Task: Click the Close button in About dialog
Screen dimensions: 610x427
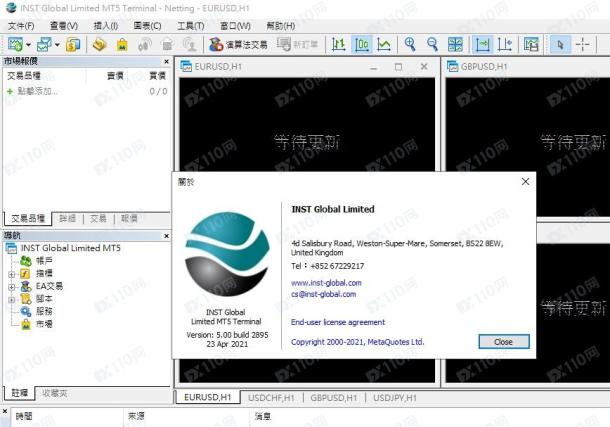Action: (x=503, y=342)
